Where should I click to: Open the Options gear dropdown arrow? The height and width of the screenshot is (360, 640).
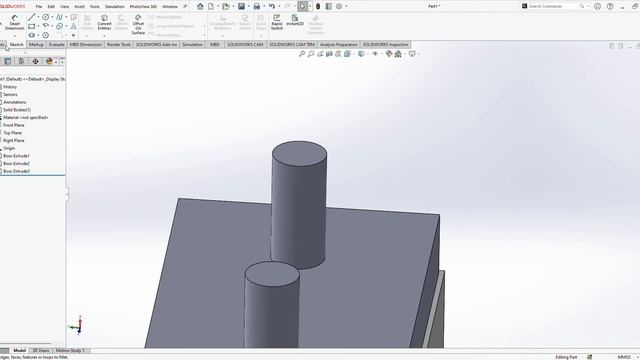pyautogui.click(x=346, y=6)
